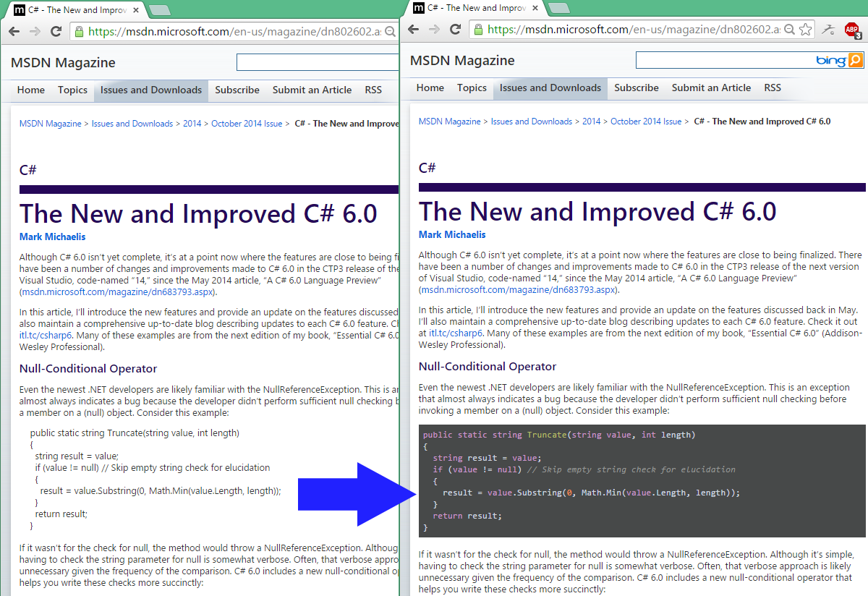Open Submit an Article in left navigation
The height and width of the screenshot is (596, 868).
(312, 90)
